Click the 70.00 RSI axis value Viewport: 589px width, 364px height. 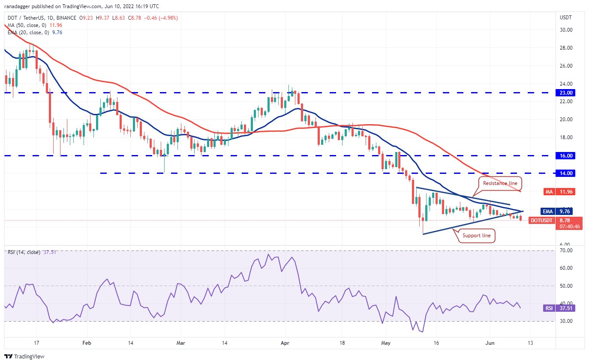[565, 250]
